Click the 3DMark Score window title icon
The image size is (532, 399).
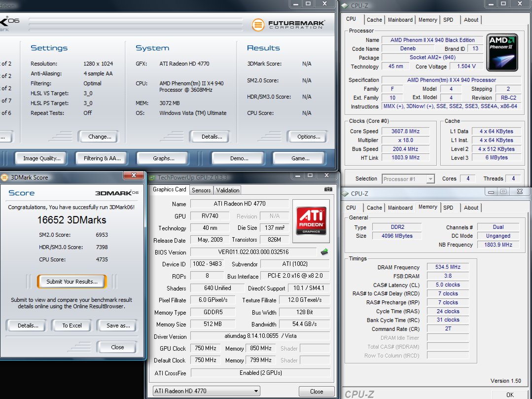[4, 178]
